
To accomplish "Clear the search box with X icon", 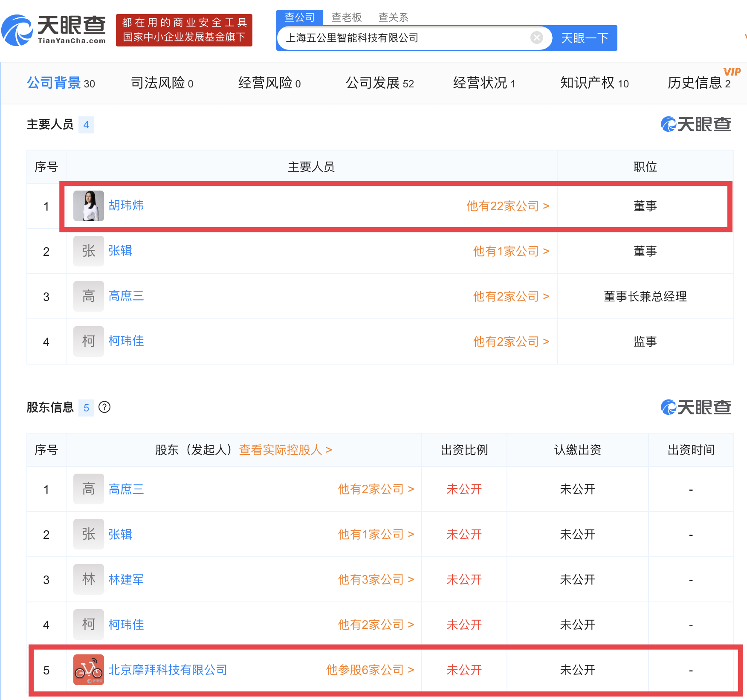I will [537, 38].
